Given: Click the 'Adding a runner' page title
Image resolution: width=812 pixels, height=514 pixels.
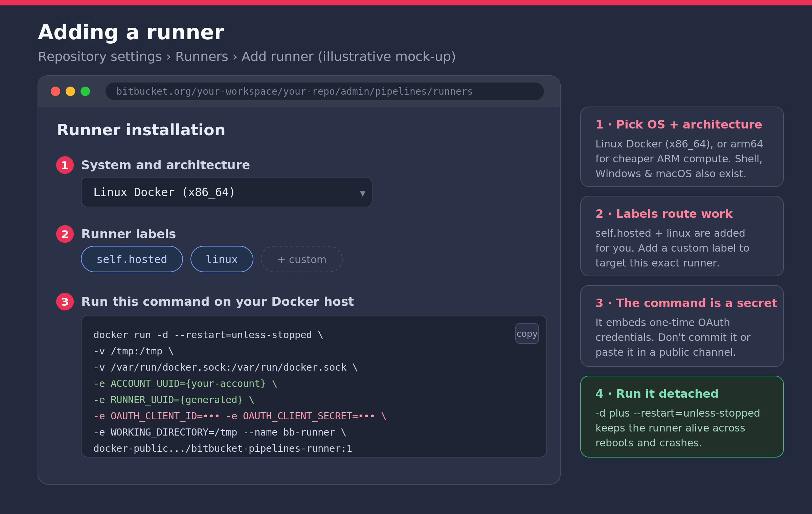Looking at the screenshot, I should 131,32.
